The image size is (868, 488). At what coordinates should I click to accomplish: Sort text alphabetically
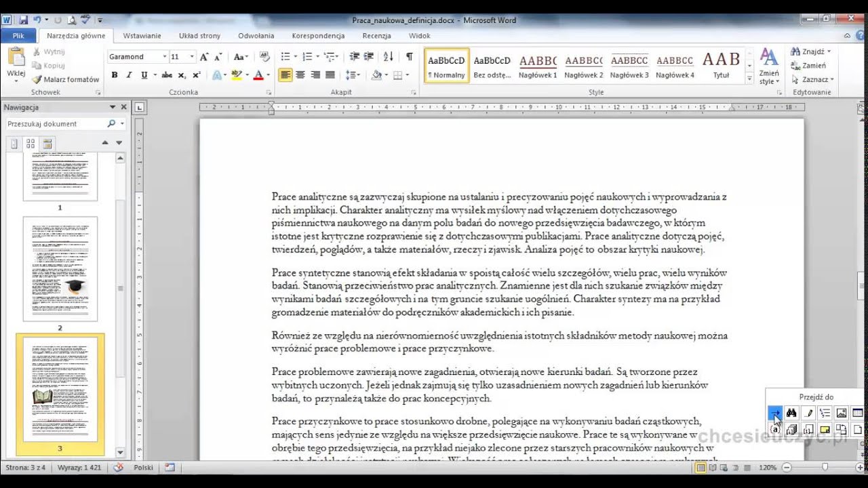pyautogui.click(x=388, y=57)
